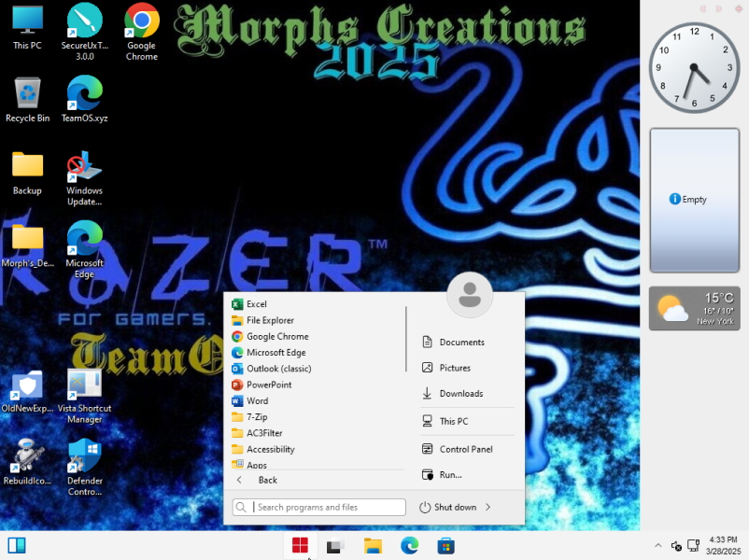Screen dimensions: 749x560
Task: Open Microsoft Store from the taskbar
Action: point(445,546)
